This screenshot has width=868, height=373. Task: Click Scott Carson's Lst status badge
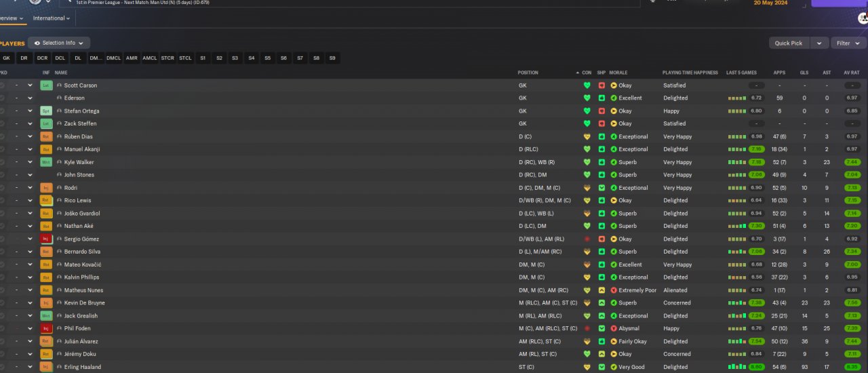click(x=46, y=85)
